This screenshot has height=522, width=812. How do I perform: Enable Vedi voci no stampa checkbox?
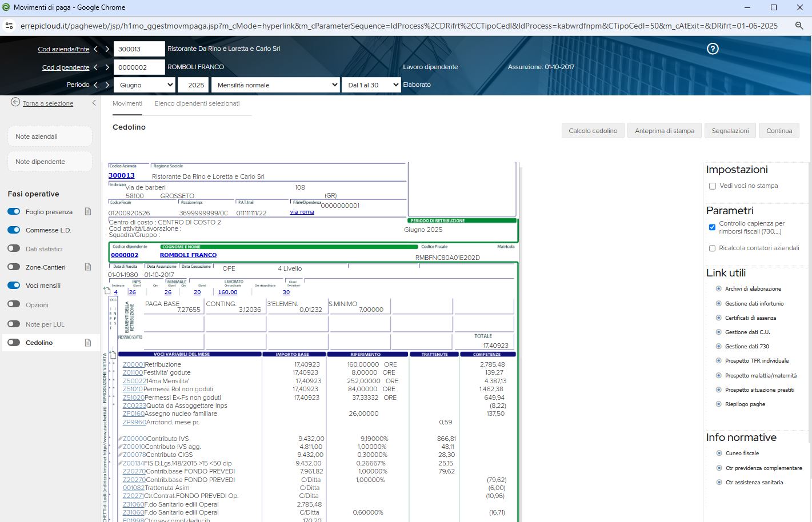[x=712, y=186]
